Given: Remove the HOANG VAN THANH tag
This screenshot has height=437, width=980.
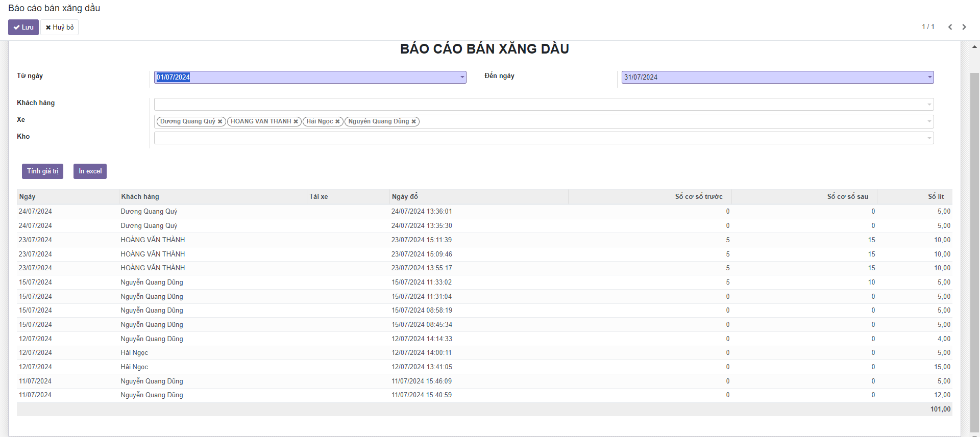Looking at the screenshot, I should point(296,121).
